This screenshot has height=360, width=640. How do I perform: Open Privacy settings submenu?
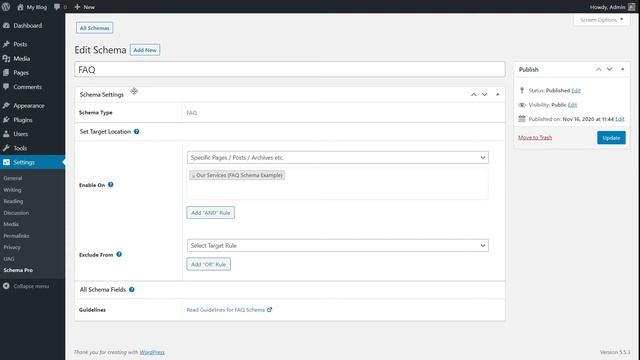click(12, 247)
